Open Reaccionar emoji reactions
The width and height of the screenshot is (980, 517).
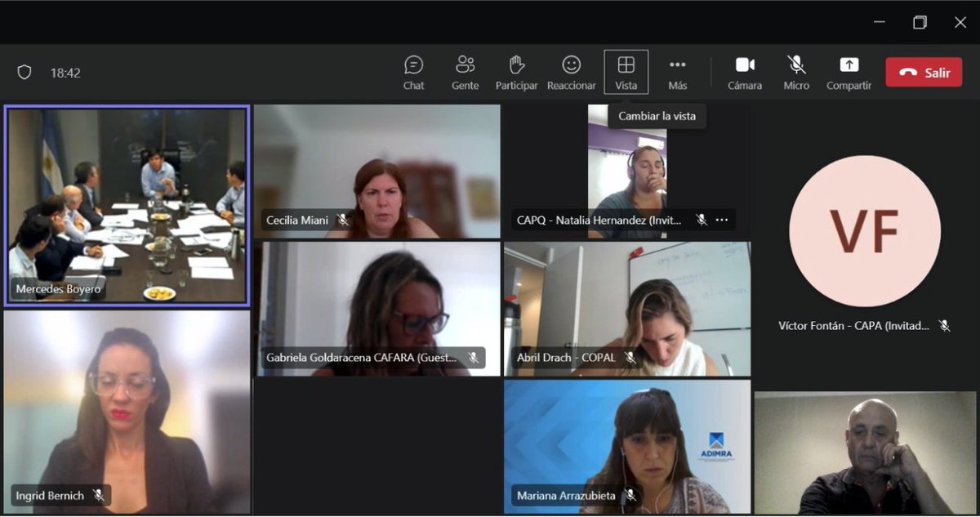[572, 73]
